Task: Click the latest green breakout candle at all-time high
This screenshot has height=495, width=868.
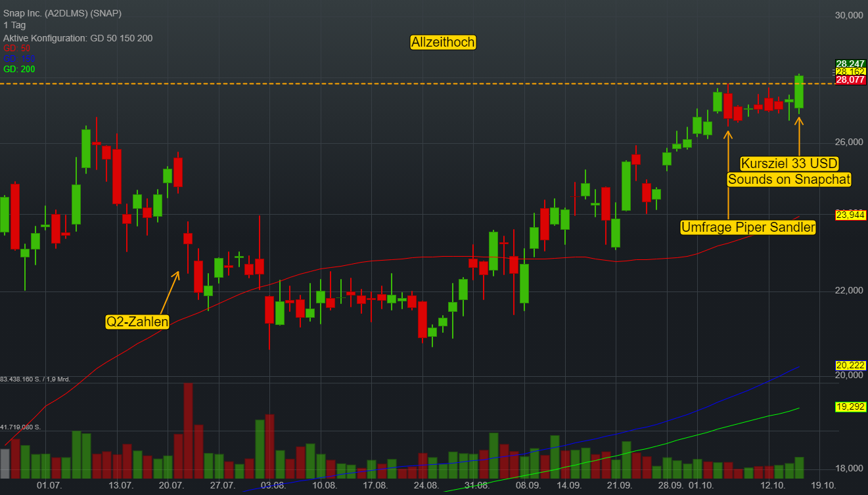Action: (x=799, y=91)
